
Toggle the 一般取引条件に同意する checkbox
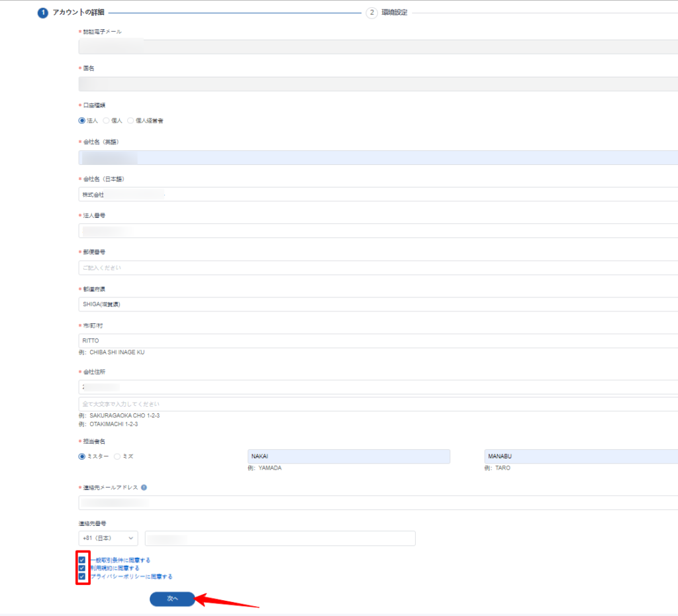pos(81,560)
